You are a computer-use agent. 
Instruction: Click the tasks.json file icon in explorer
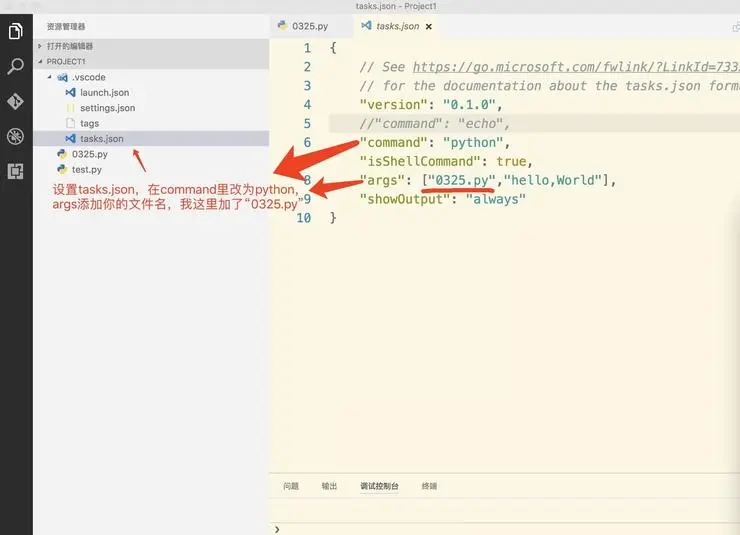click(70, 139)
